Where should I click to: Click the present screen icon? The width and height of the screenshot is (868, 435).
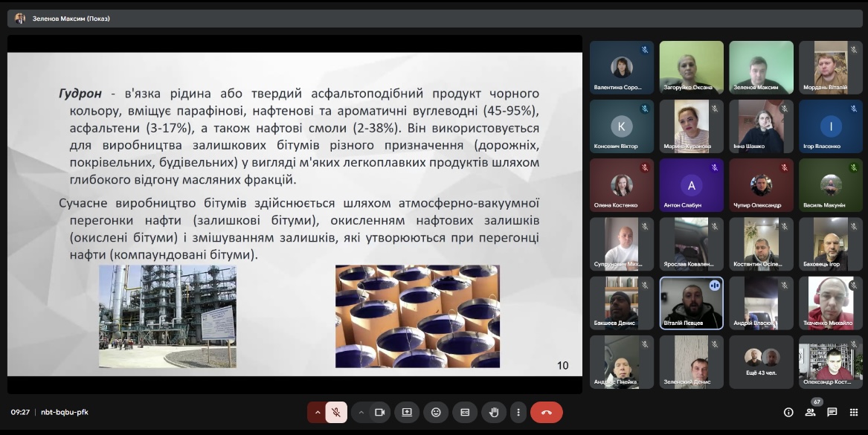click(407, 412)
